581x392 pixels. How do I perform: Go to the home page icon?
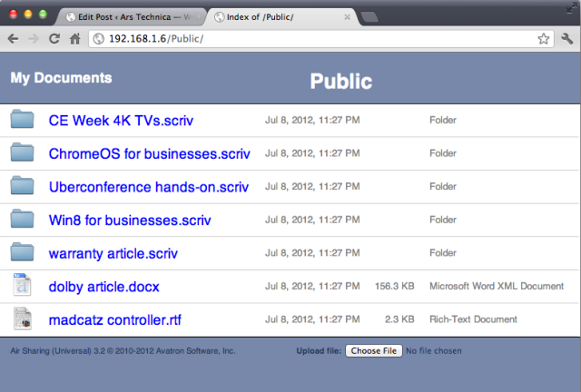[75, 38]
